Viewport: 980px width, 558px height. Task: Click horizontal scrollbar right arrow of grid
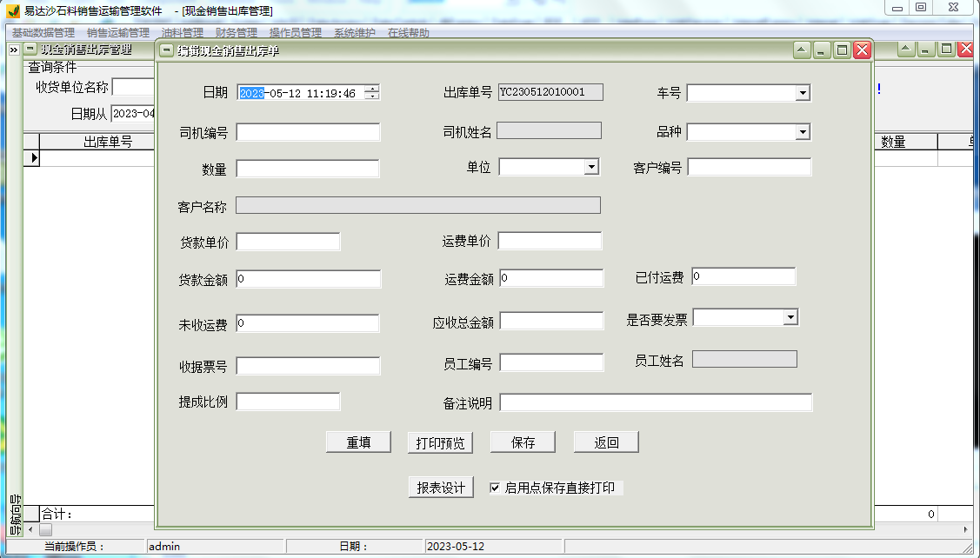(966, 529)
